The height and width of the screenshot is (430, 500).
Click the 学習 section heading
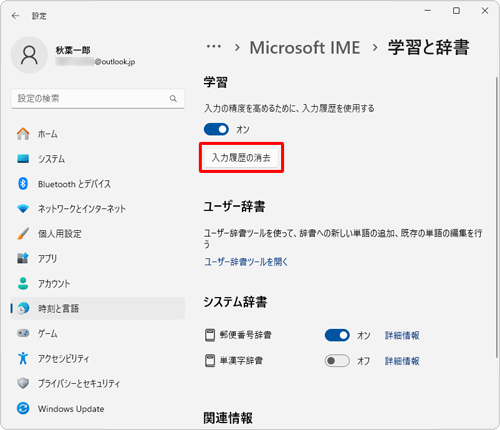(216, 82)
